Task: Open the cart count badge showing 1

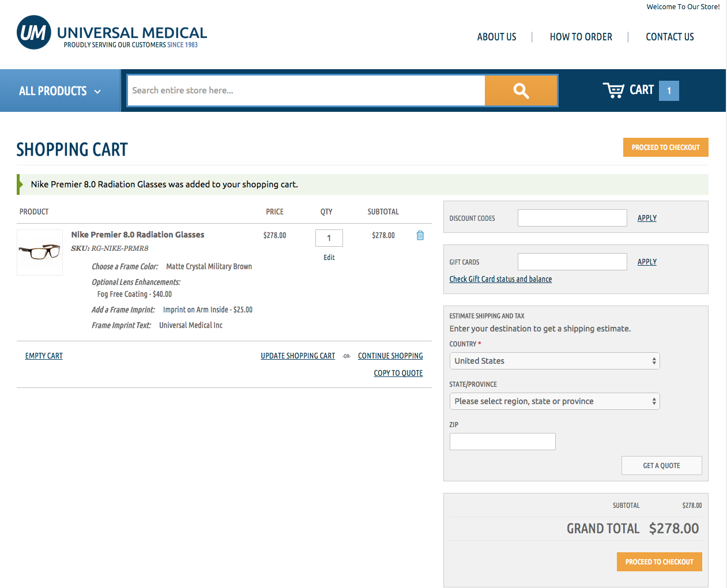Action: tap(669, 91)
